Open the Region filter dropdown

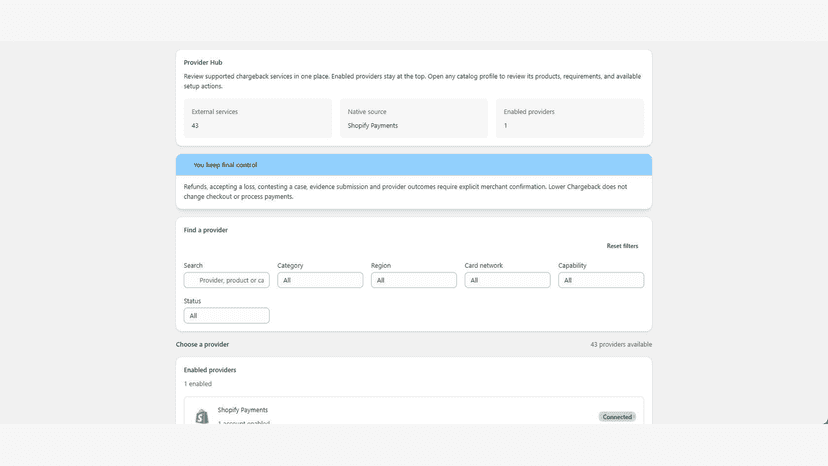click(413, 280)
